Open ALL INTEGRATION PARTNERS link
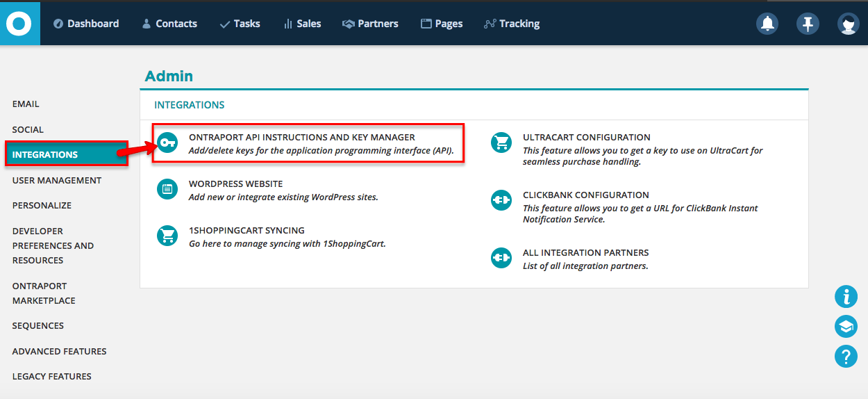 click(586, 253)
